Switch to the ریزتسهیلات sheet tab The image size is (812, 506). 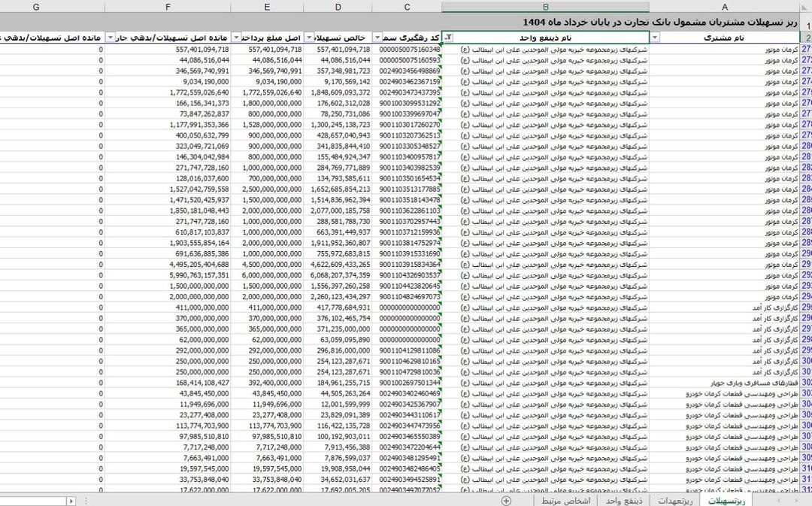click(x=726, y=500)
